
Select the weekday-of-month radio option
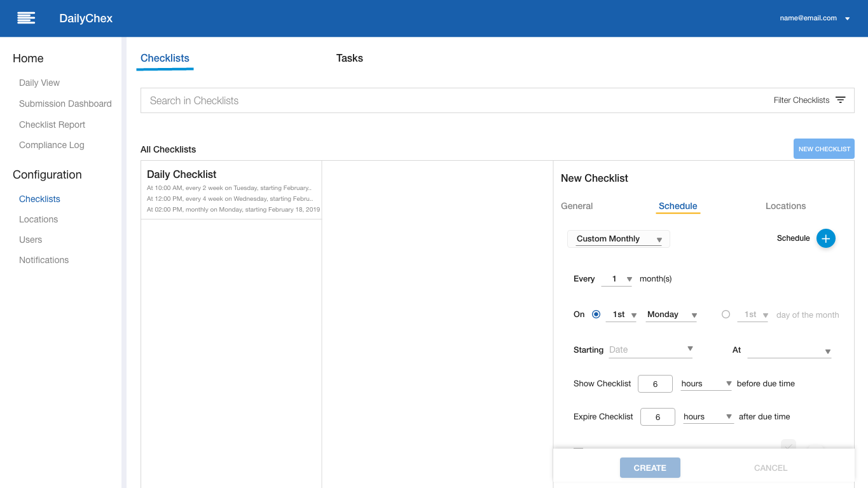coord(596,314)
